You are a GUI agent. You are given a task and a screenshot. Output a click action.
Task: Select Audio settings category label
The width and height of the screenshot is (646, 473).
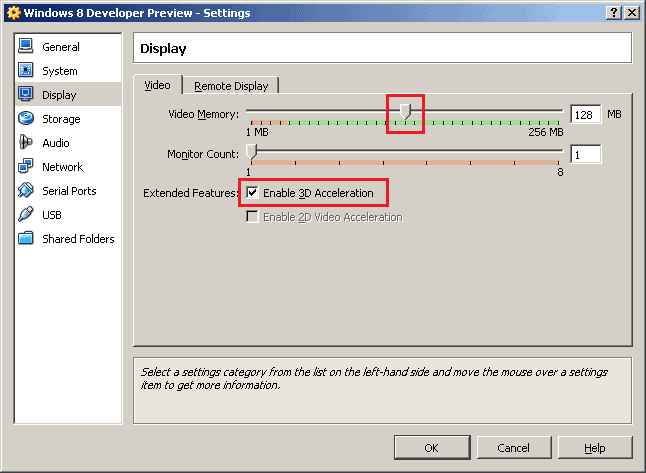(56, 143)
